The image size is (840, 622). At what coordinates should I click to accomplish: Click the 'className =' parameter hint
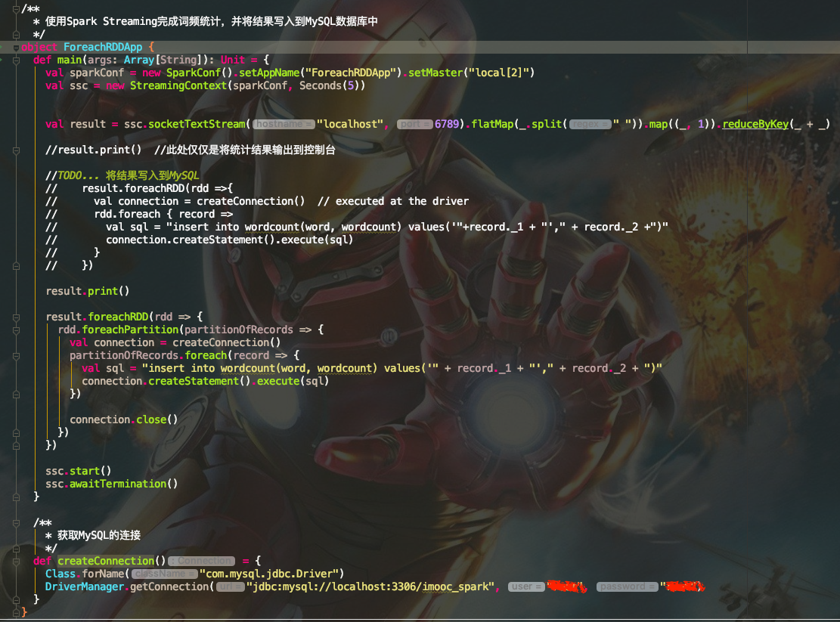pyautogui.click(x=165, y=574)
